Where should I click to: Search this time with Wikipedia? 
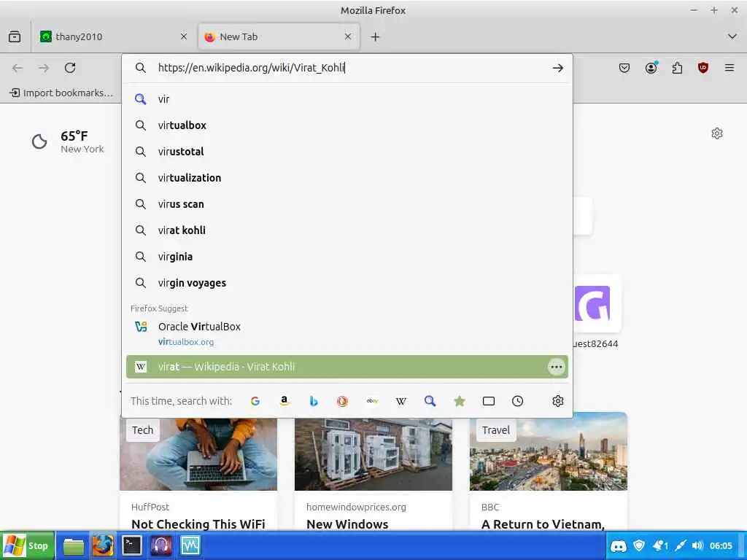[401, 401]
